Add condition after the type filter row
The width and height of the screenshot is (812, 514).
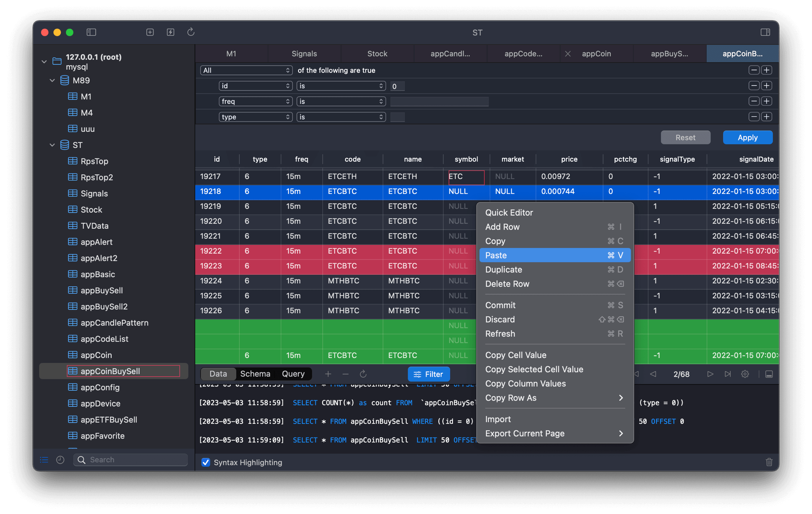click(x=767, y=117)
